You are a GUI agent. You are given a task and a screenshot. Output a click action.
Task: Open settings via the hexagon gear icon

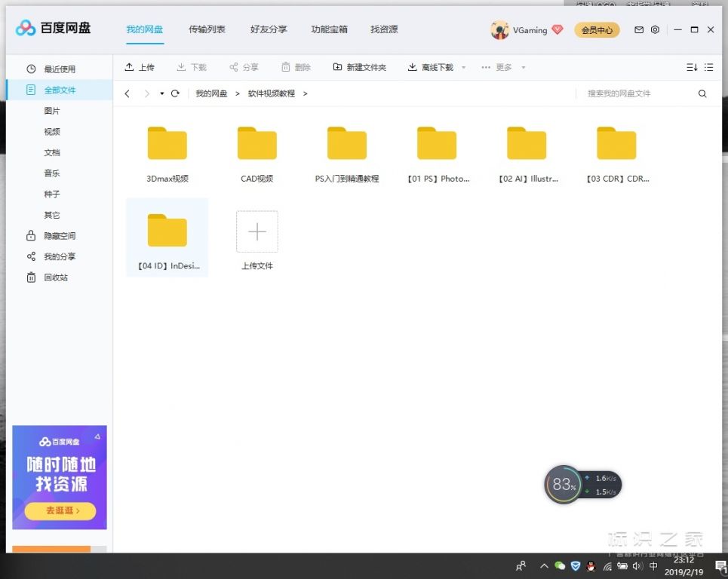tap(655, 29)
